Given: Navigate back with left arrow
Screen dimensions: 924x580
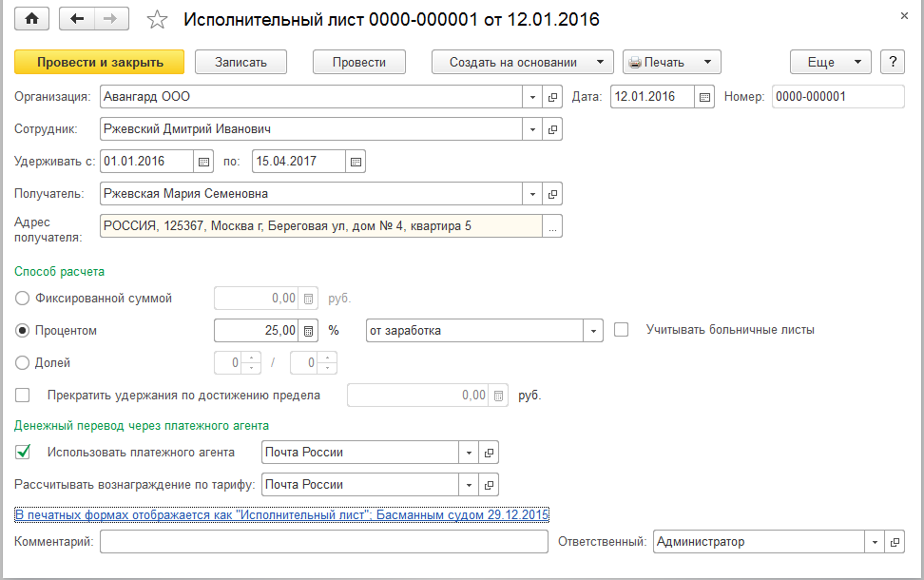Looking at the screenshot, I should (x=77, y=19).
